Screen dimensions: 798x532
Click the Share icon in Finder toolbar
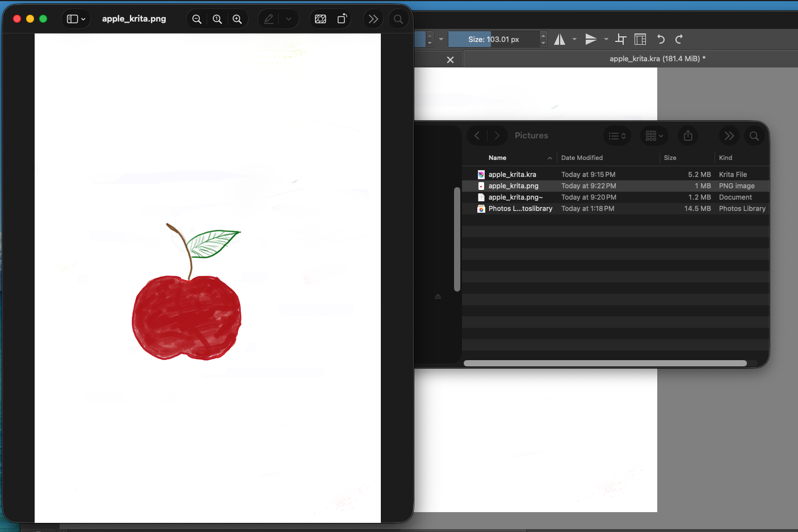click(x=688, y=136)
